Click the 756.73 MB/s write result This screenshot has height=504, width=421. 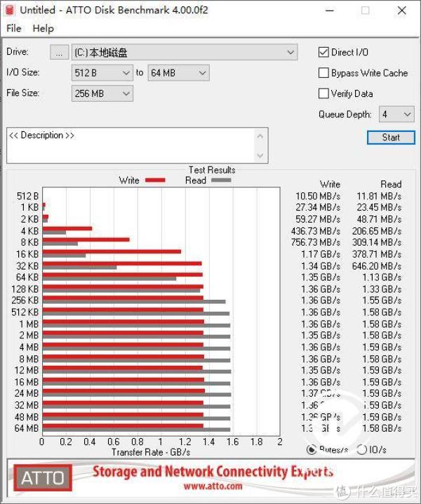(316, 242)
